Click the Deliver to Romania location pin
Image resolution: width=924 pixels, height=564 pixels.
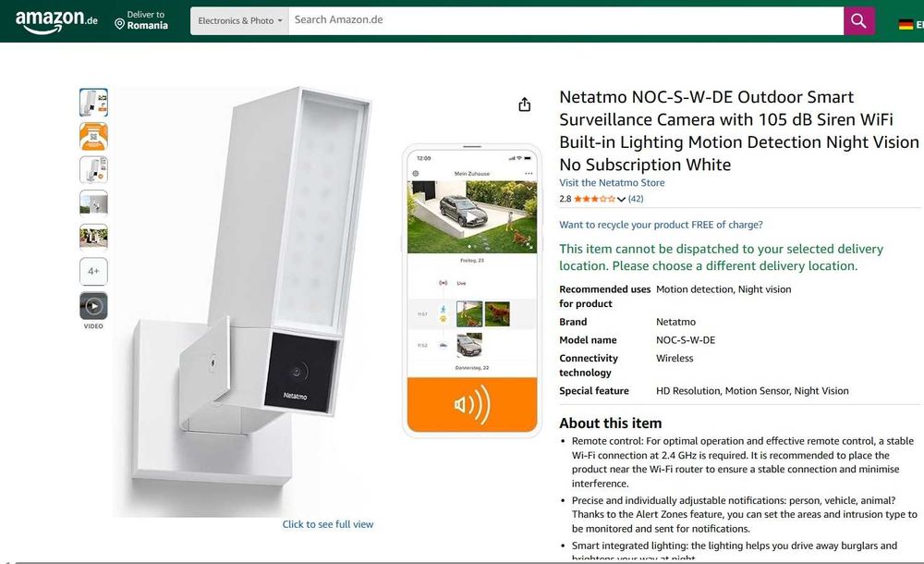(119, 24)
